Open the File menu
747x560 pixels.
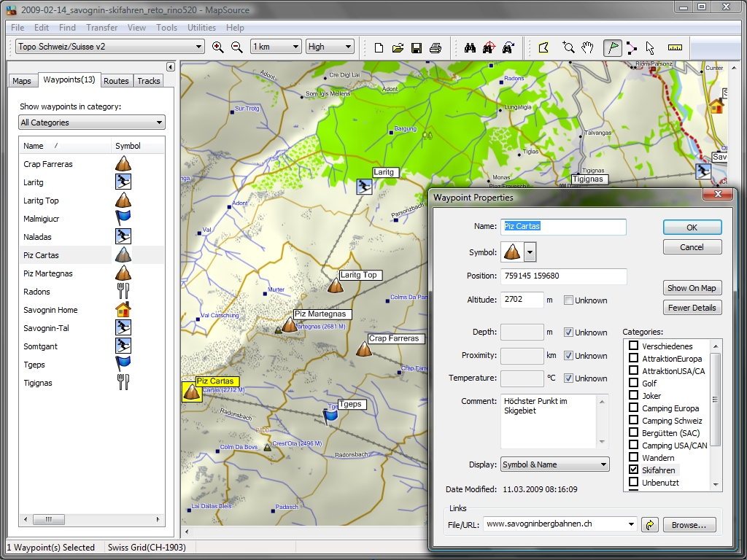pyautogui.click(x=18, y=28)
